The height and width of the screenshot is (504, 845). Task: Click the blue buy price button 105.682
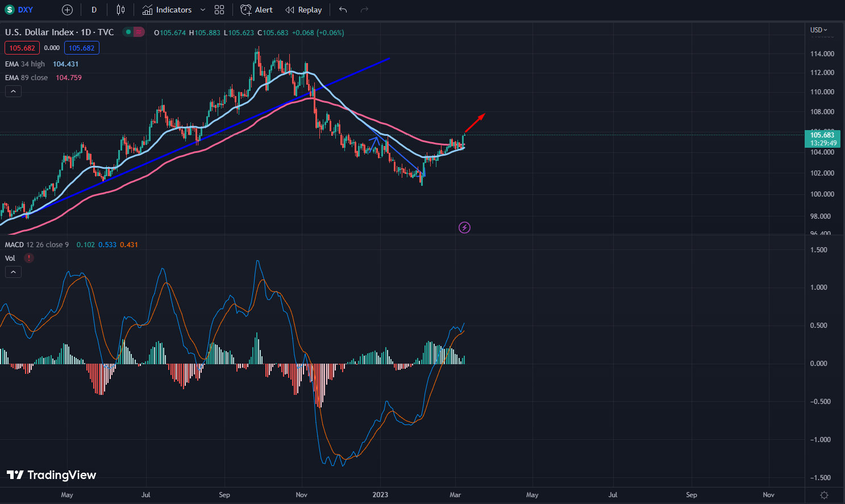pos(82,48)
